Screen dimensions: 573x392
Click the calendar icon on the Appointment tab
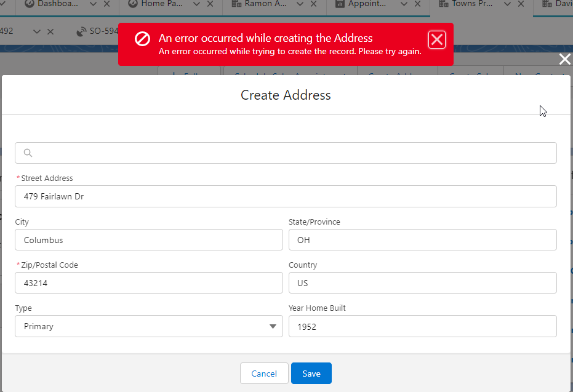click(339, 4)
